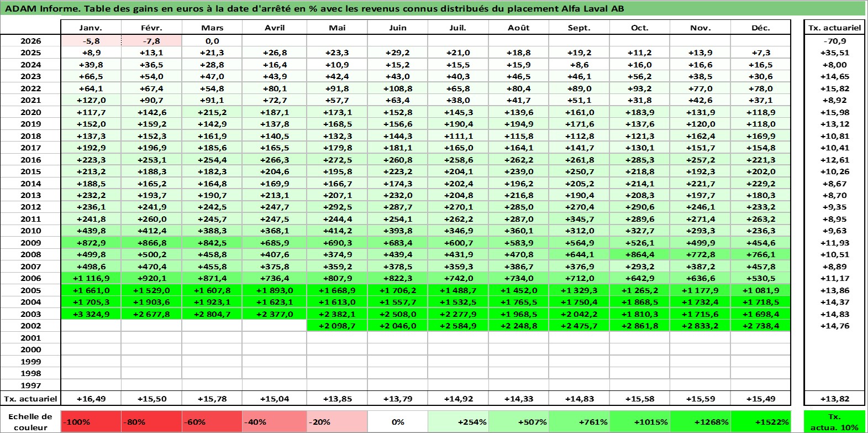
Task: Click the +16,49 January actuarial total
Action: pyautogui.click(x=91, y=399)
